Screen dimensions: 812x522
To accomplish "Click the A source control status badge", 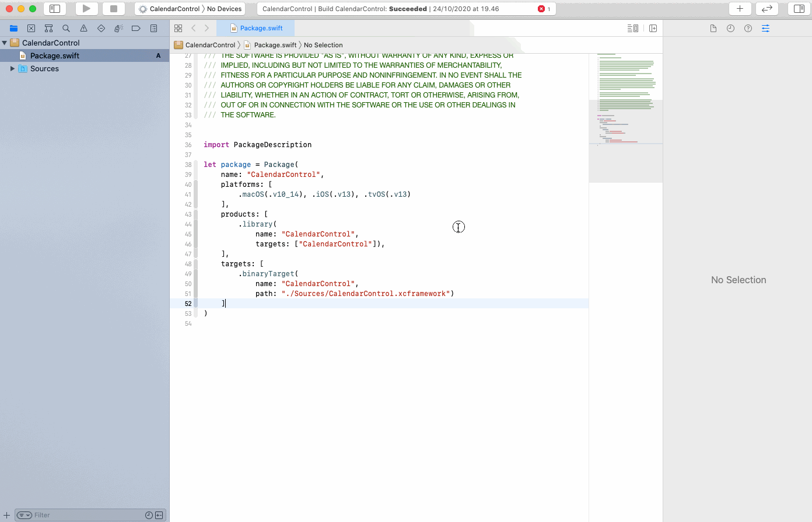I will click(x=158, y=55).
